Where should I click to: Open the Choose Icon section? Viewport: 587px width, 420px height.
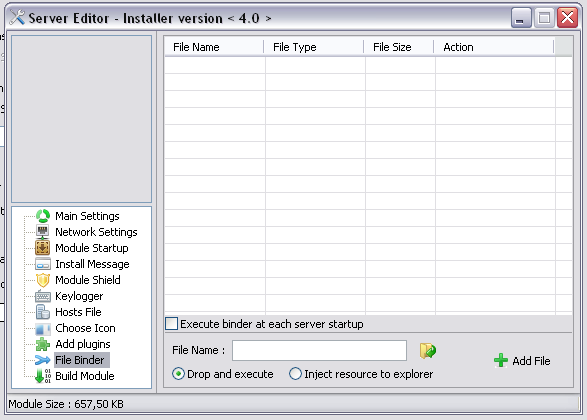pos(85,328)
